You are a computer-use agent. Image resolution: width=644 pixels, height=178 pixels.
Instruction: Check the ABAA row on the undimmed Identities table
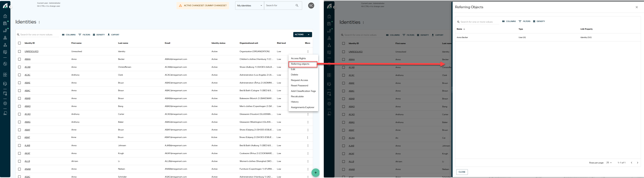[x=19, y=59]
